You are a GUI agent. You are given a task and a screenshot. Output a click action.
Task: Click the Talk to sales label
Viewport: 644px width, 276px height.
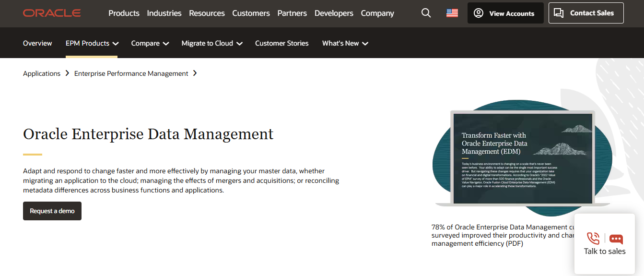[605, 252]
